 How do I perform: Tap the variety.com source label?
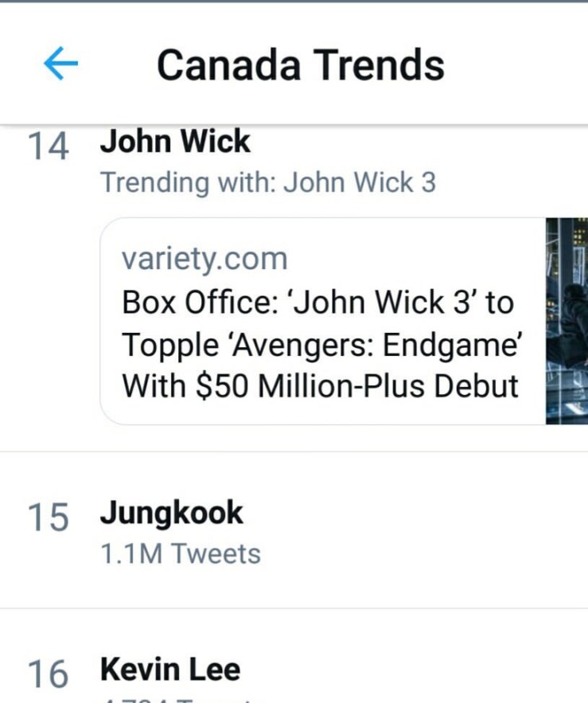pos(204,259)
